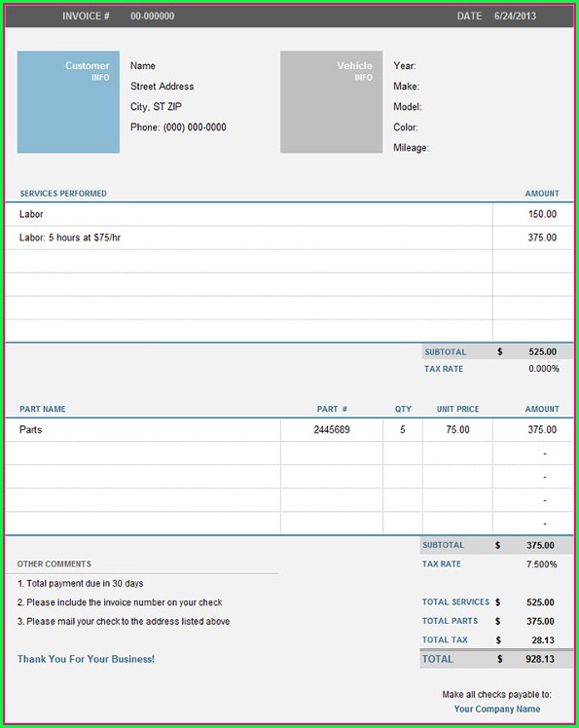The image size is (579, 728).
Task: Select 'Make all checks payable to:' text
Action: pyautogui.click(x=496, y=695)
